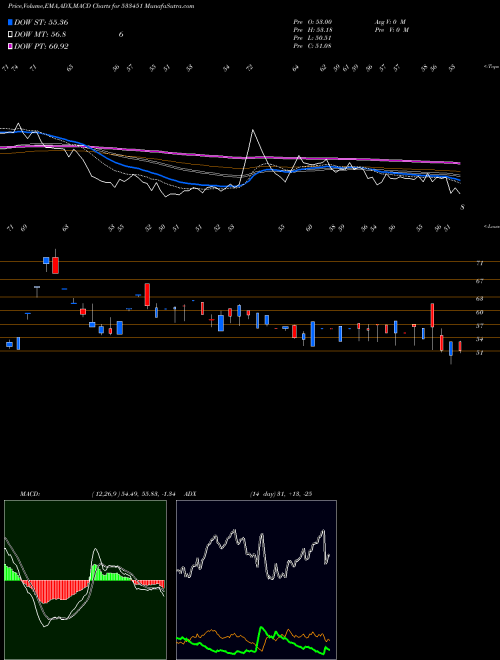The height and width of the screenshot is (660, 500).
Task: Click the large red candle at 71 level
Action: click(x=55, y=266)
